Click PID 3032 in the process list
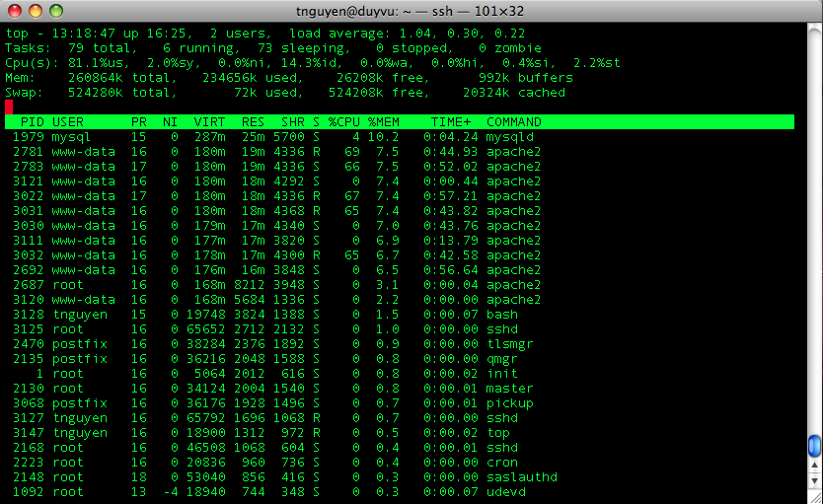The width and height of the screenshot is (823, 504). pyautogui.click(x=29, y=254)
